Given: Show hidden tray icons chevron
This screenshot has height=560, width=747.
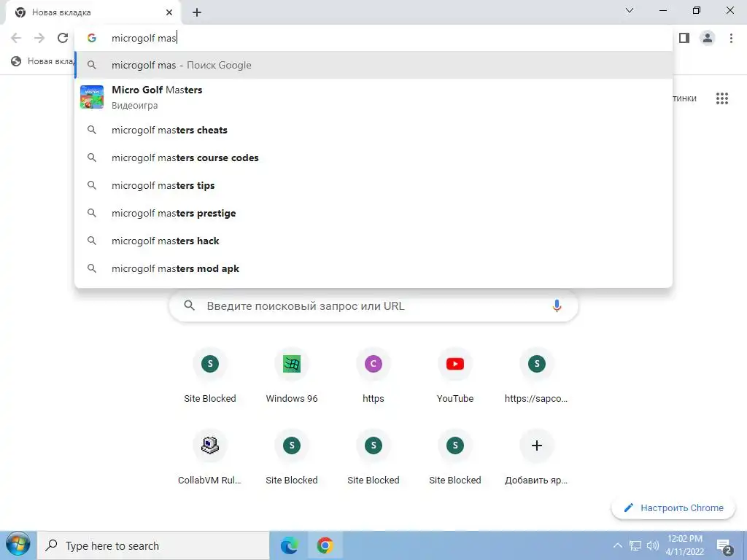Looking at the screenshot, I should click(x=617, y=545).
